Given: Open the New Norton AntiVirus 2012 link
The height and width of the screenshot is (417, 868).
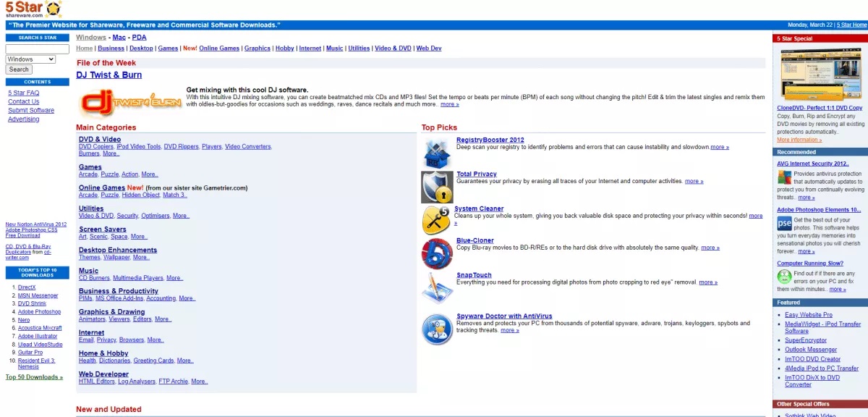Looking at the screenshot, I should coord(36,224).
